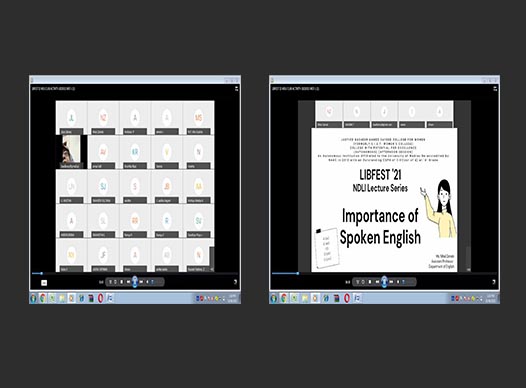The image size is (526, 388).
Task: Pause playback in the right Spoken English video window
Action: click(x=384, y=282)
